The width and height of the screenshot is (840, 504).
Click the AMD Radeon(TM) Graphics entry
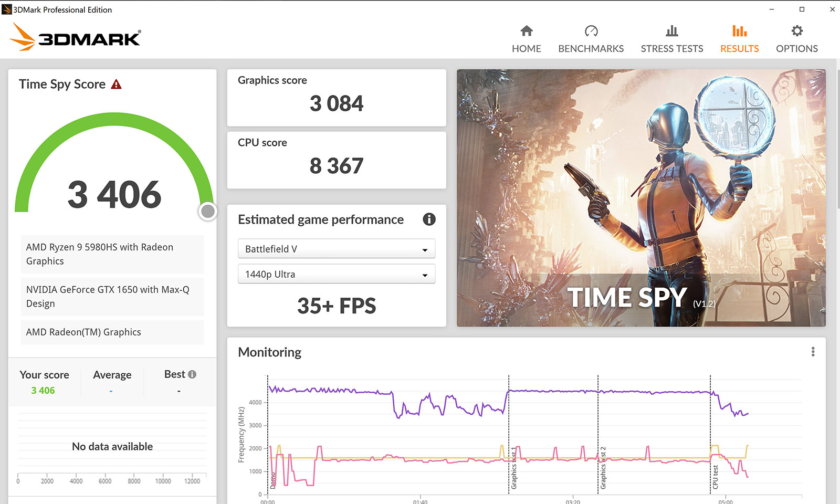click(112, 332)
